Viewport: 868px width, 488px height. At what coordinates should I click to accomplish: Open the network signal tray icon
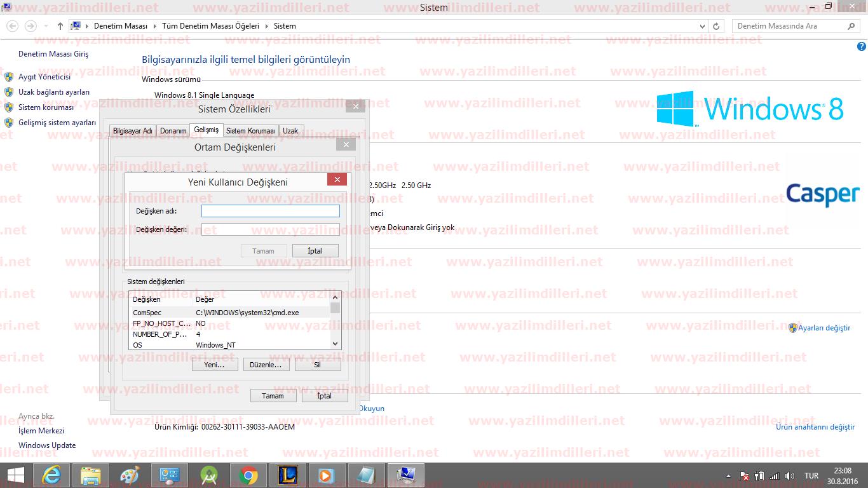(x=775, y=476)
